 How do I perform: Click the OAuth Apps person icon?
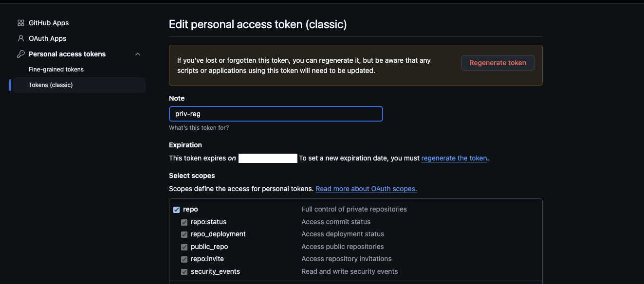tap(20, 38)
